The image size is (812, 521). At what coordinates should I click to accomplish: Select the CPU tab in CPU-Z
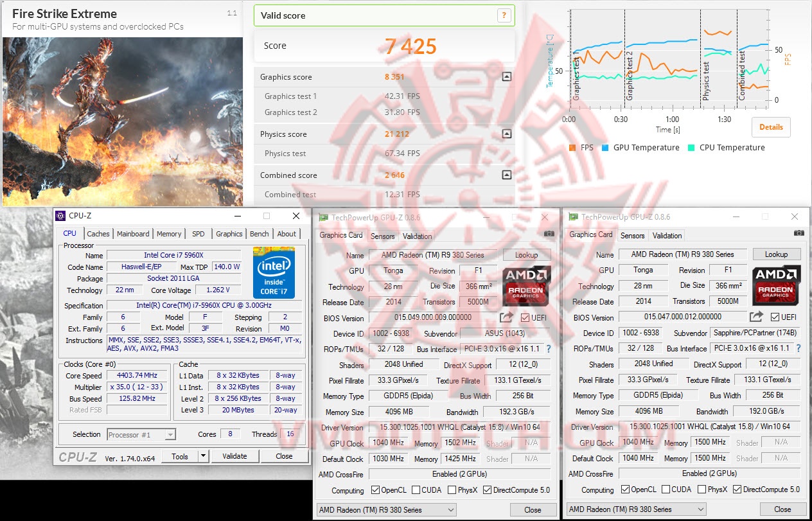point(70,233)
